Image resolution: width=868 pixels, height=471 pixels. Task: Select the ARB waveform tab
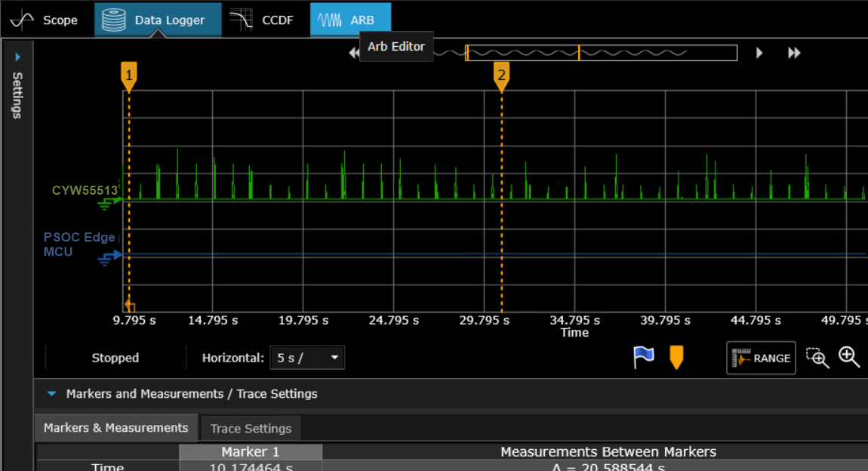[349, 20]
